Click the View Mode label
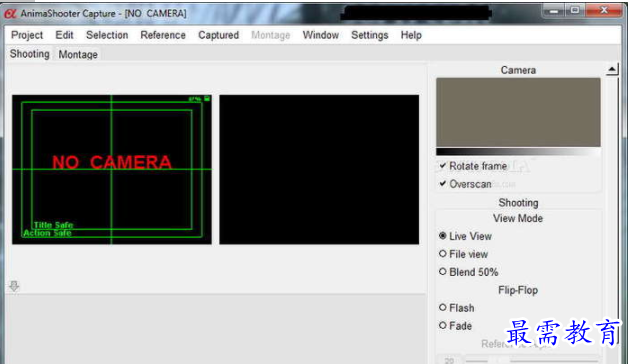The height and width of the screenshot is (364, 628). (x=518, y=219)
